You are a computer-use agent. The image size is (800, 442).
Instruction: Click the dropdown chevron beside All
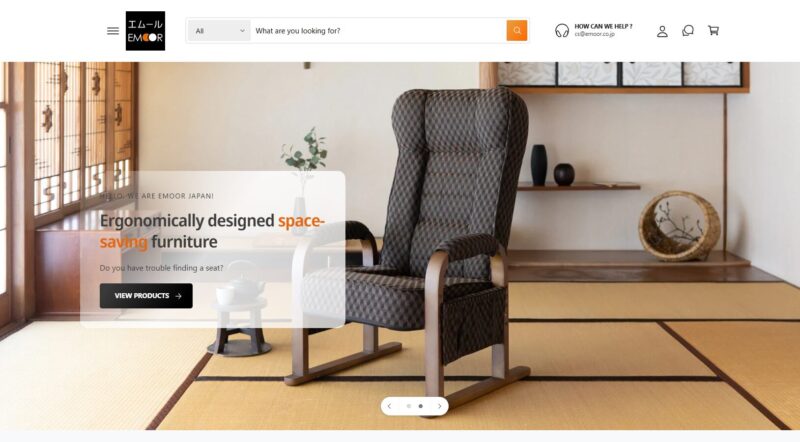coord(242,31)
